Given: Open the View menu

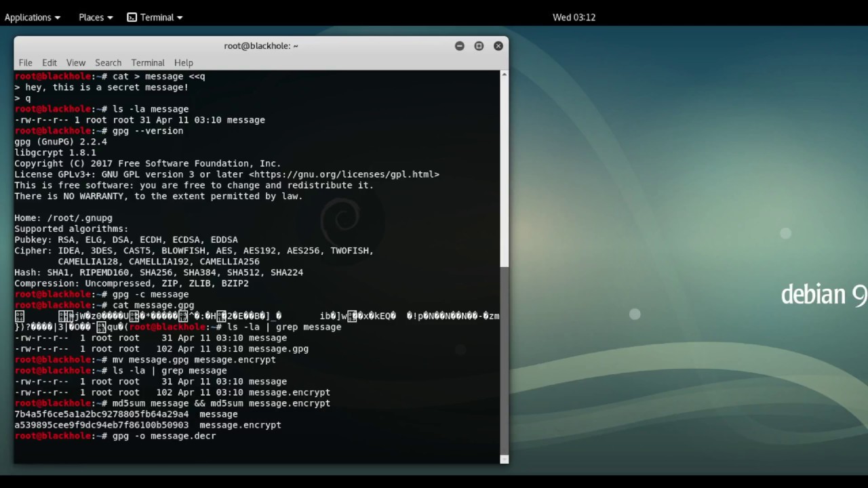Looking at the screenshot, I should pos(76,62).
